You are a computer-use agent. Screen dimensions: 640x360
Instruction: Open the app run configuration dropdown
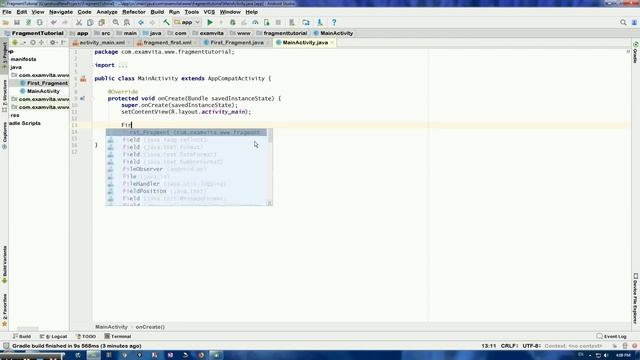coord(187,22)
